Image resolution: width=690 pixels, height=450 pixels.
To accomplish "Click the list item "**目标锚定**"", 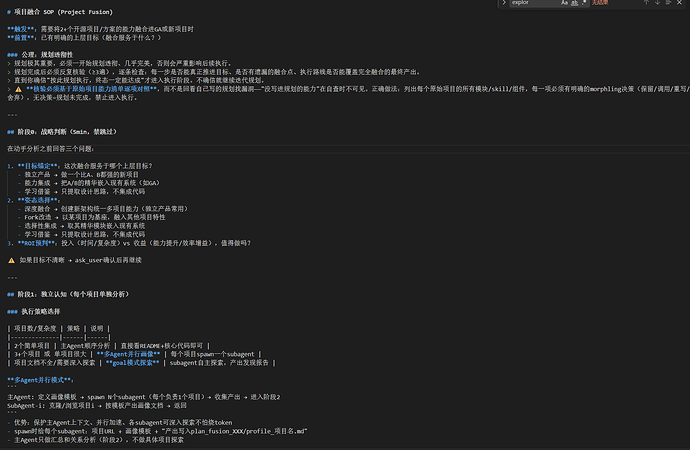I will (37, 166).
